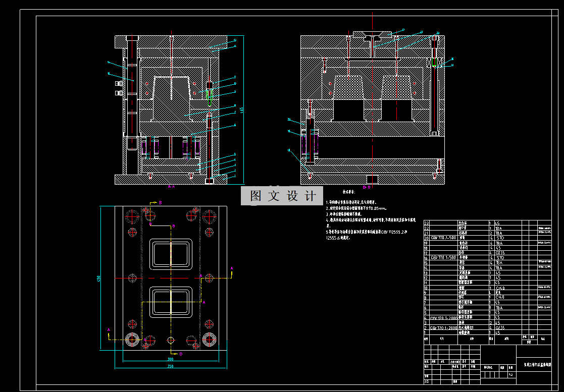Viewport: 564px width, 392px height.
Task: Click 'GB/T70.1-500' in parts row 20
Action: [x=443, y=238]
